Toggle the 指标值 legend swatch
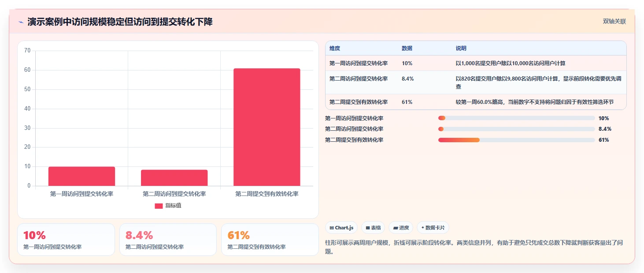 tap(159, 206)
